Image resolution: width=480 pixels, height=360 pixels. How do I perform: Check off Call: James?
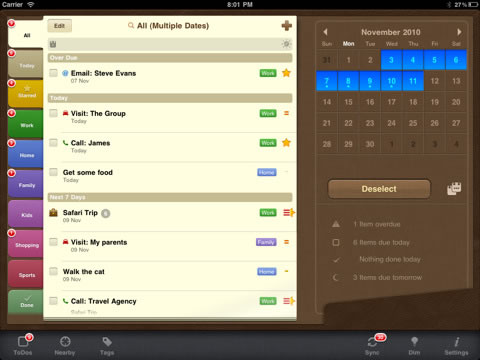pos(53,143)
